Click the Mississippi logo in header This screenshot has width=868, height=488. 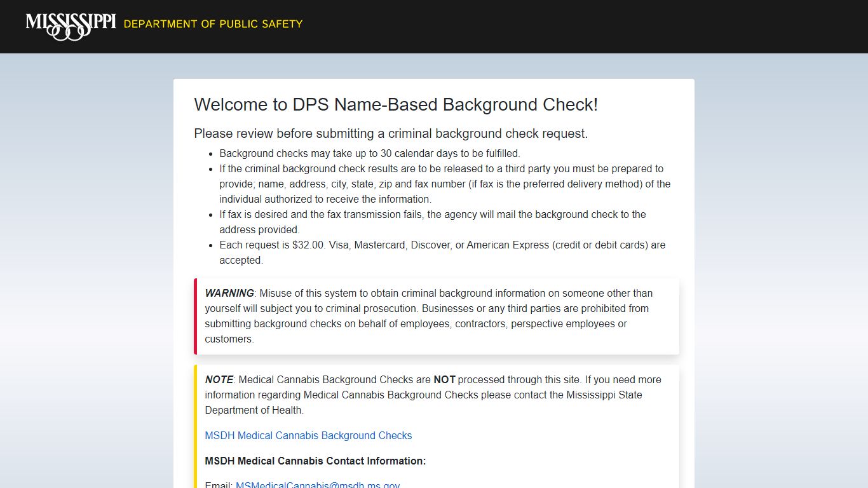[x=71, y=26]
